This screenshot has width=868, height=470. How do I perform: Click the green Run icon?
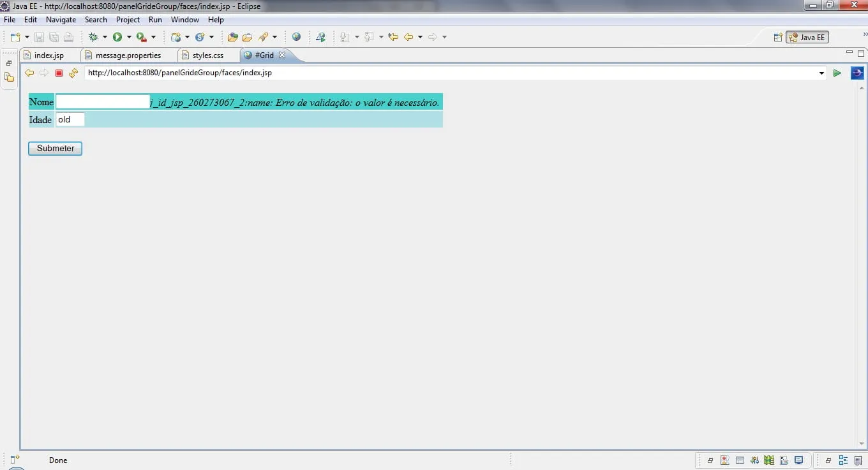[x=117, y=37]
